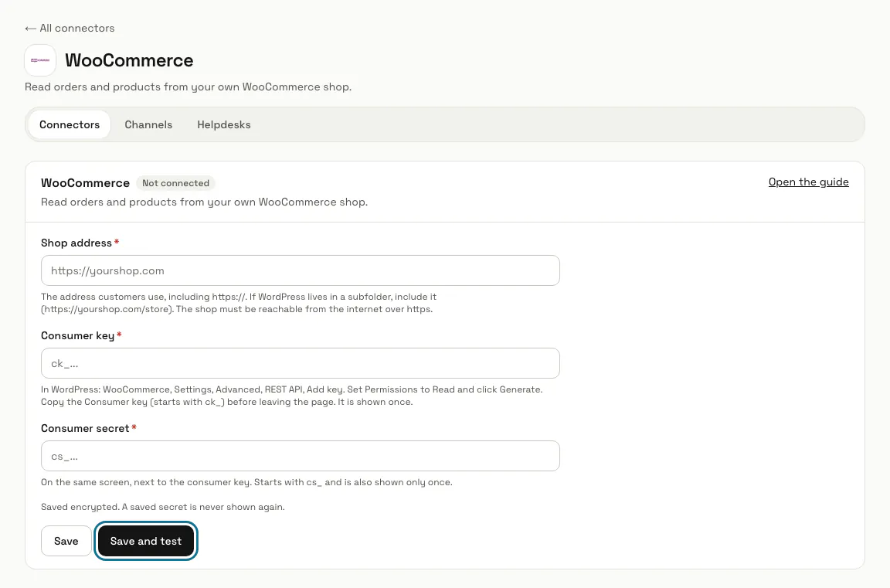Screen dimensions: 890x588
Task: Switch to the Channels tab
Action: pyautogui.click(x=148, y=124)
